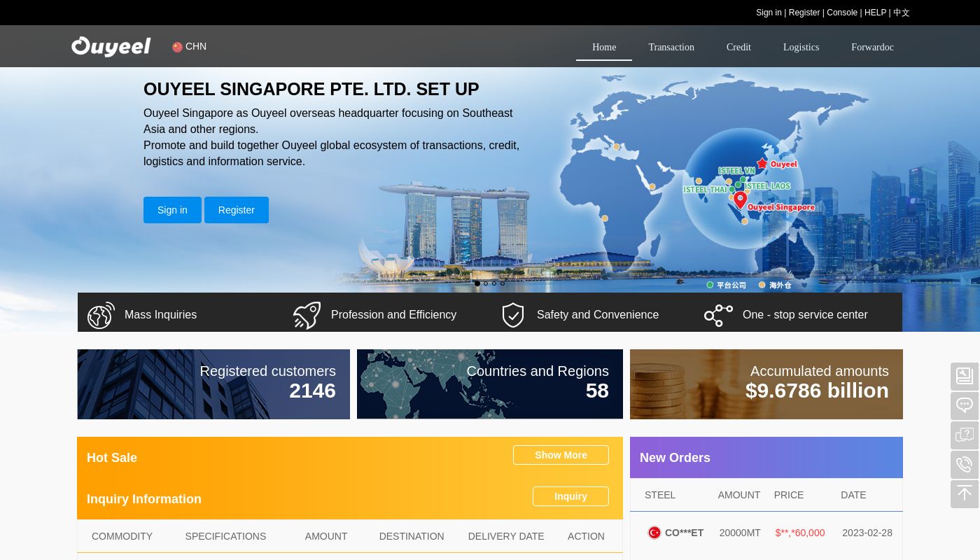Click the red Ouyeel Singapore map pin
The width and height of the screenshot is (980, 560).
coord(741,200)
